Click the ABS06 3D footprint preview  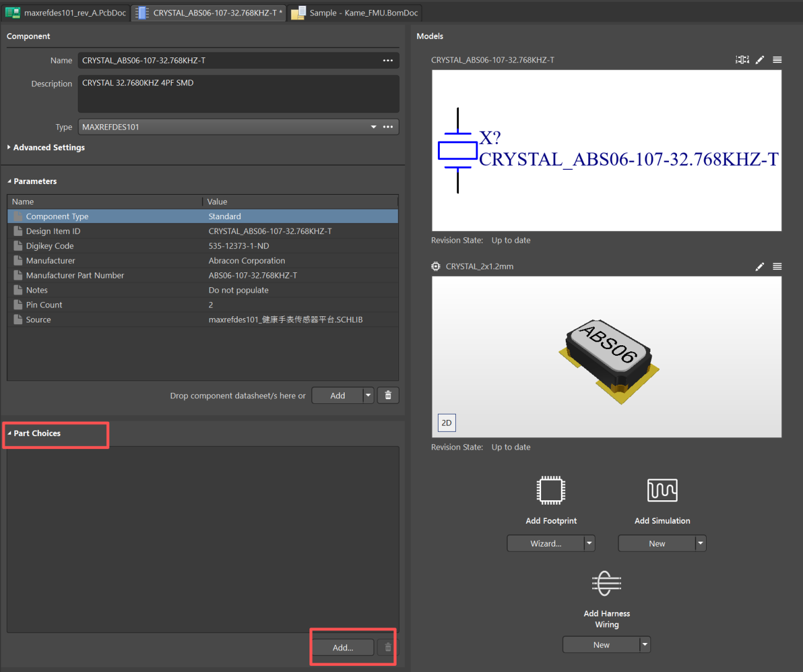[x=607, y=357]
